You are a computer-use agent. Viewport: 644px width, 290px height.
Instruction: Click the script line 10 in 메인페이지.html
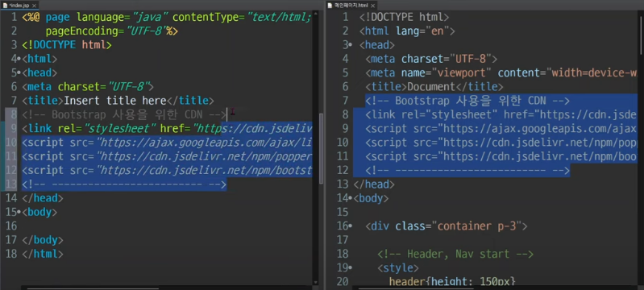coord(501,143)
